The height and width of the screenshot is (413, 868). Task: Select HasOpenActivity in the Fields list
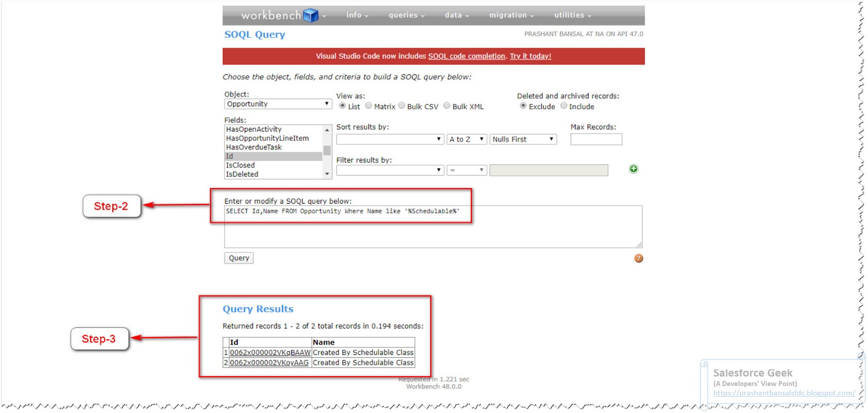point(273,129)
